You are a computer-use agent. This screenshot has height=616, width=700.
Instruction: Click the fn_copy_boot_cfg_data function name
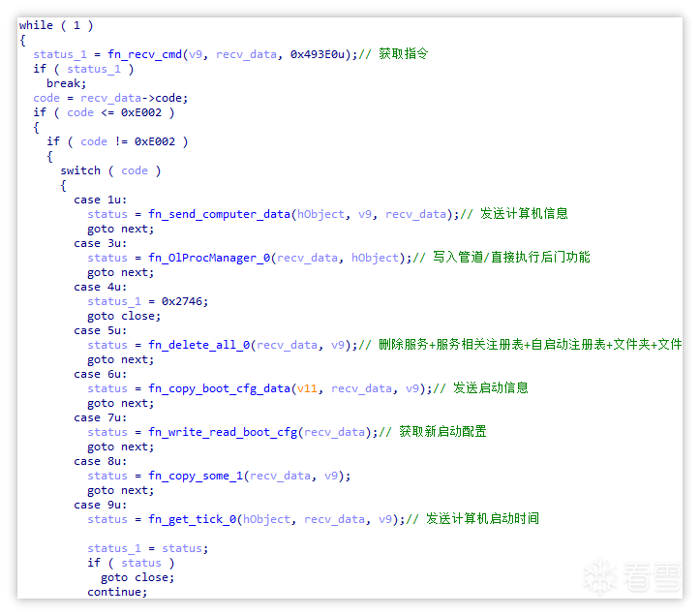tap(219, 388)
